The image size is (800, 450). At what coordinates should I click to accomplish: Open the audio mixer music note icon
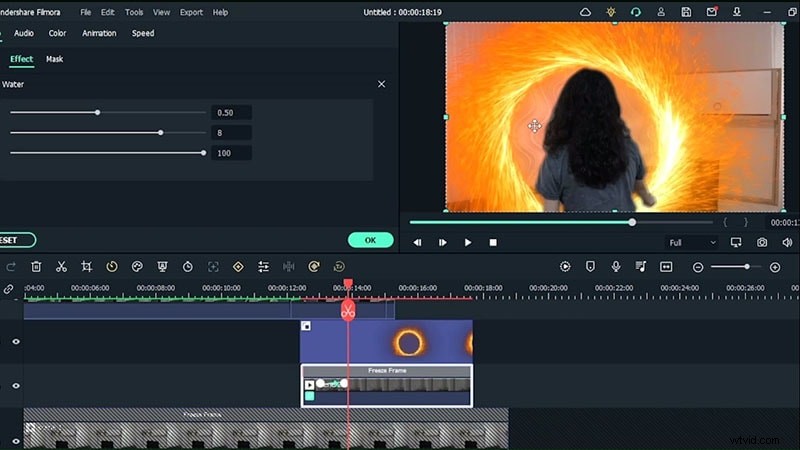click(641, 267)
